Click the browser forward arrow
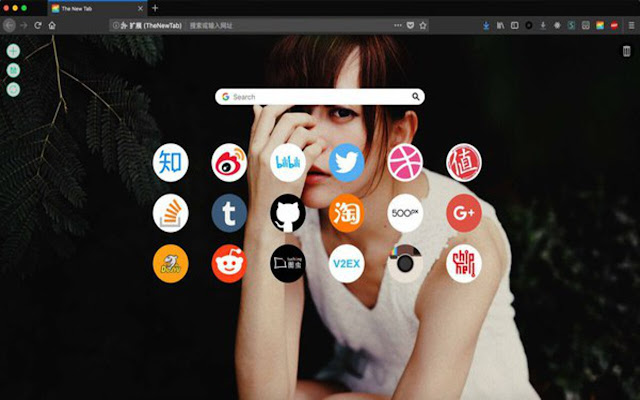Viewport: 640px width, 400px height. tap(24, 25)
